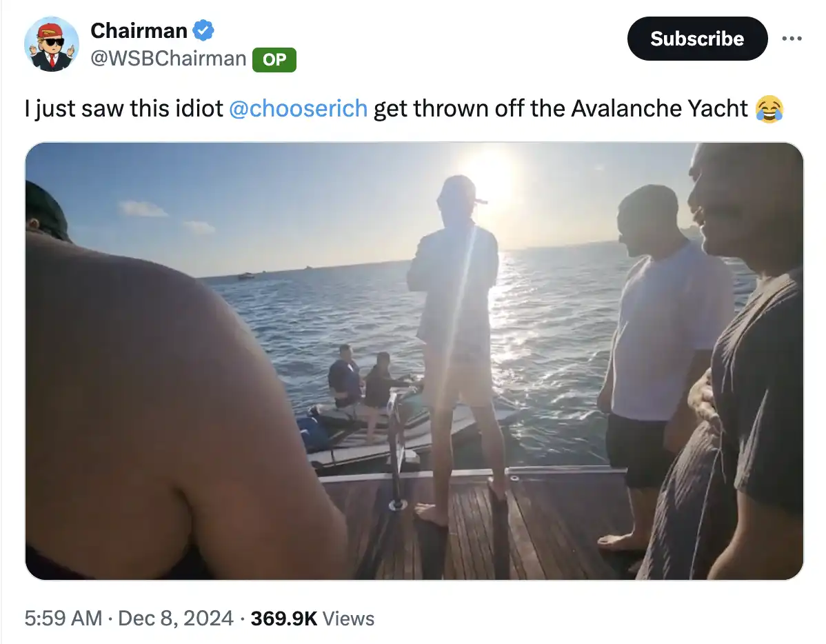Click the Chairman display name
This screenshot has width=826, height=644.
click(139, 30)
